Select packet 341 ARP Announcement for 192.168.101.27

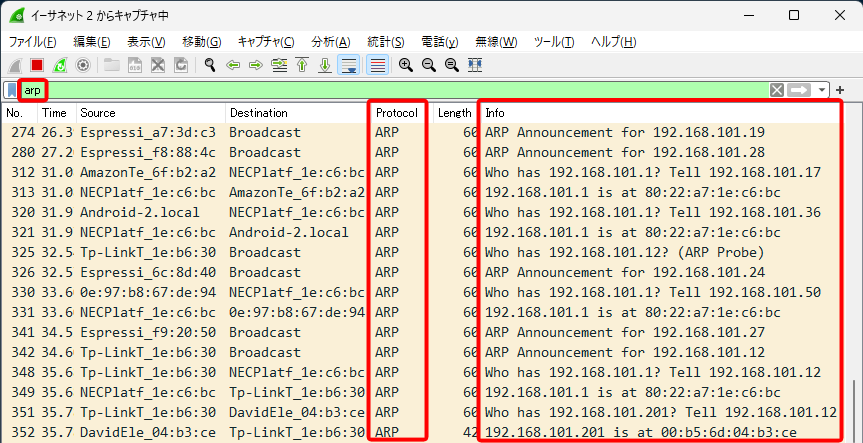422,332
